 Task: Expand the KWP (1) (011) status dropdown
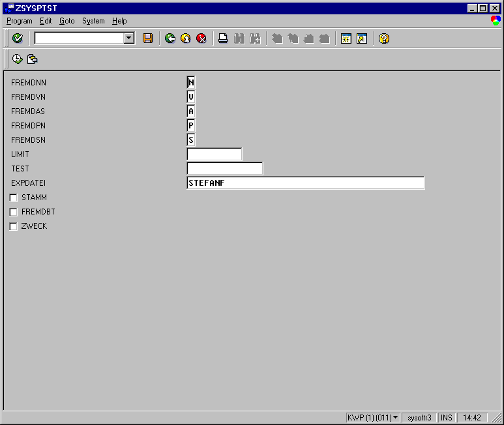(x=396, y=417)
